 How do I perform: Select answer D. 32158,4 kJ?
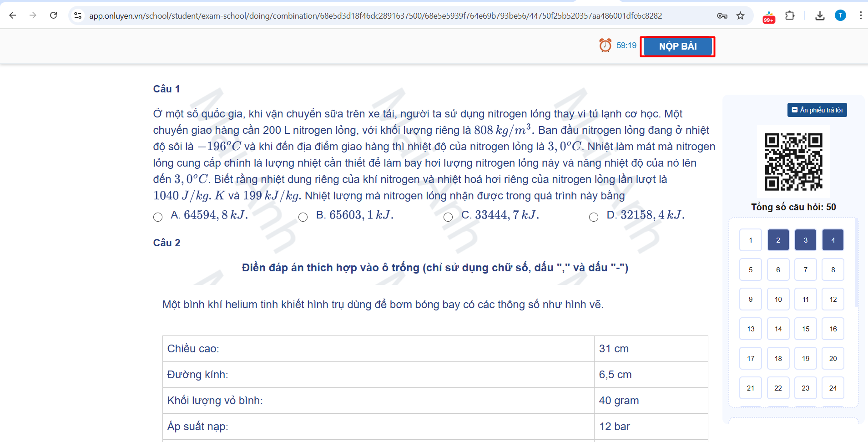594,217
